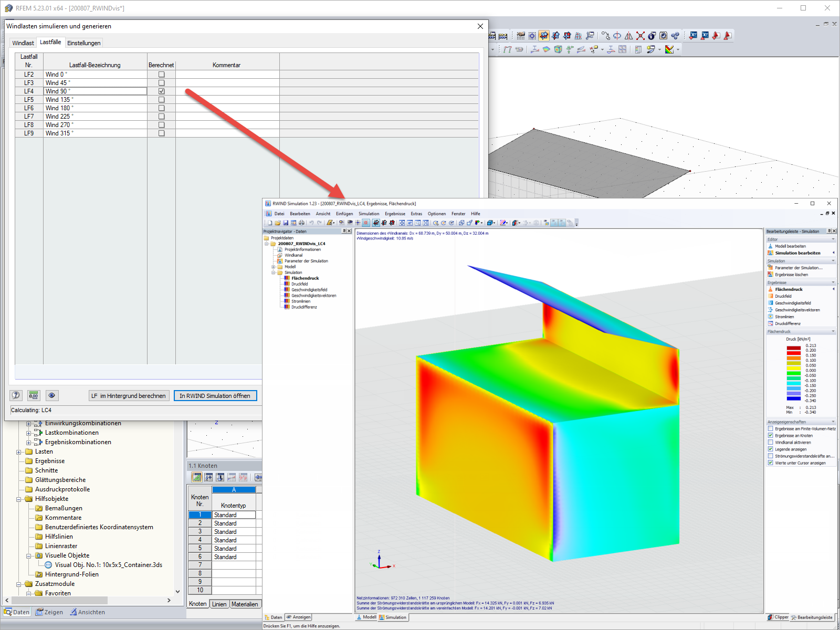Click the mirror icon in RFEM toolbar

629,36
